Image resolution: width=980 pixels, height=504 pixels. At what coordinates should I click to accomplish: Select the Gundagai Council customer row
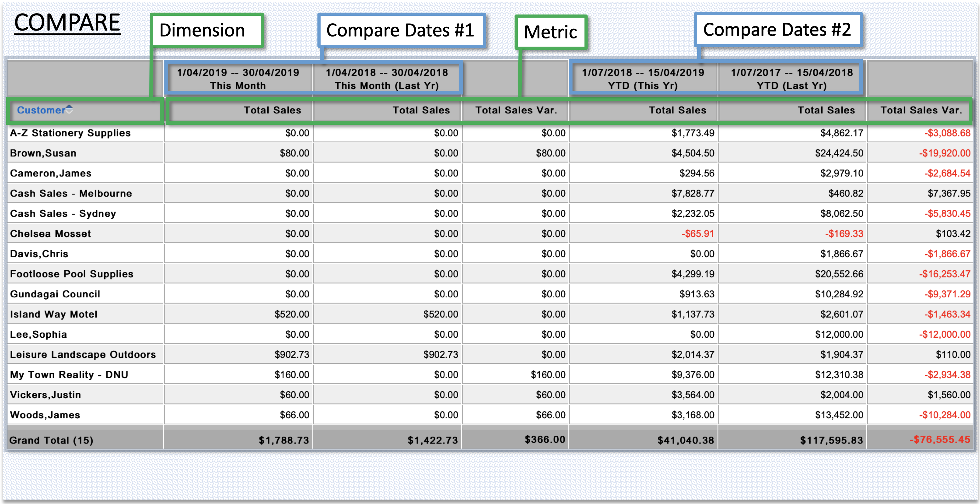point(490,294)
